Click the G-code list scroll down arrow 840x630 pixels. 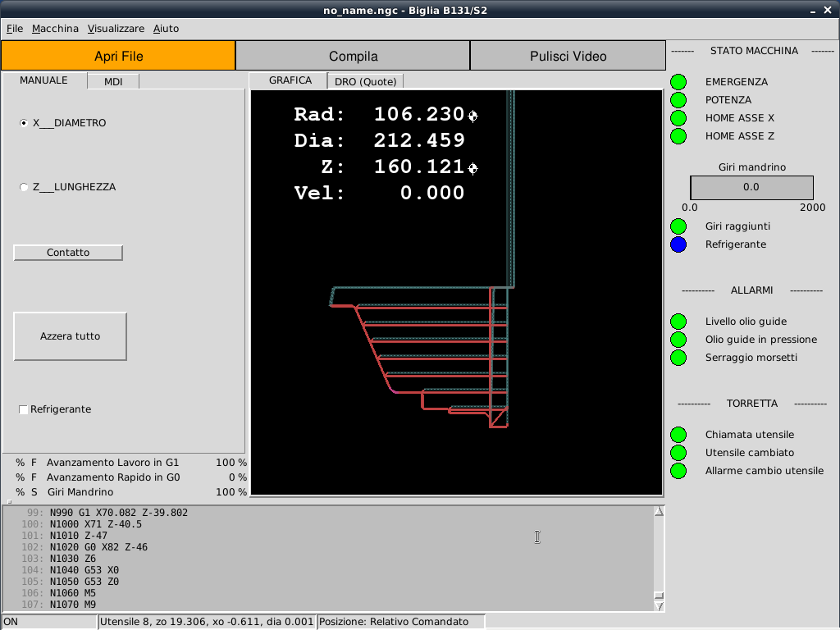pyautogui.click(x=658, y=606)
